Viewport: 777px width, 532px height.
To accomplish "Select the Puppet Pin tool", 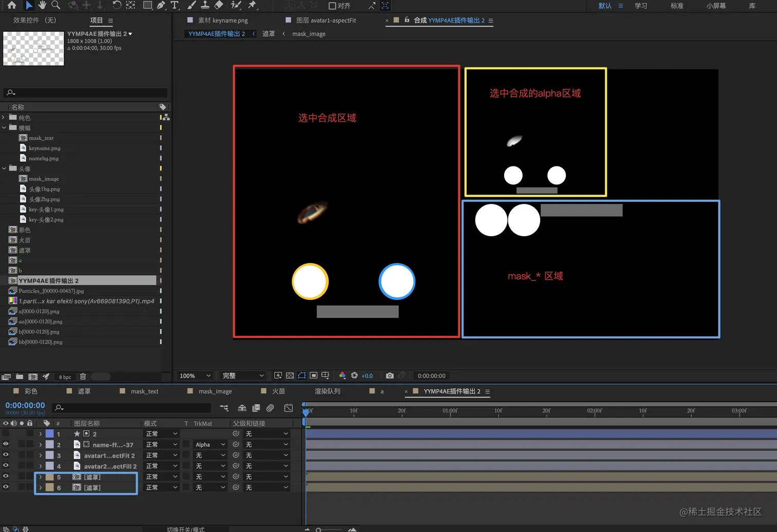I will (x=252, y=5).
